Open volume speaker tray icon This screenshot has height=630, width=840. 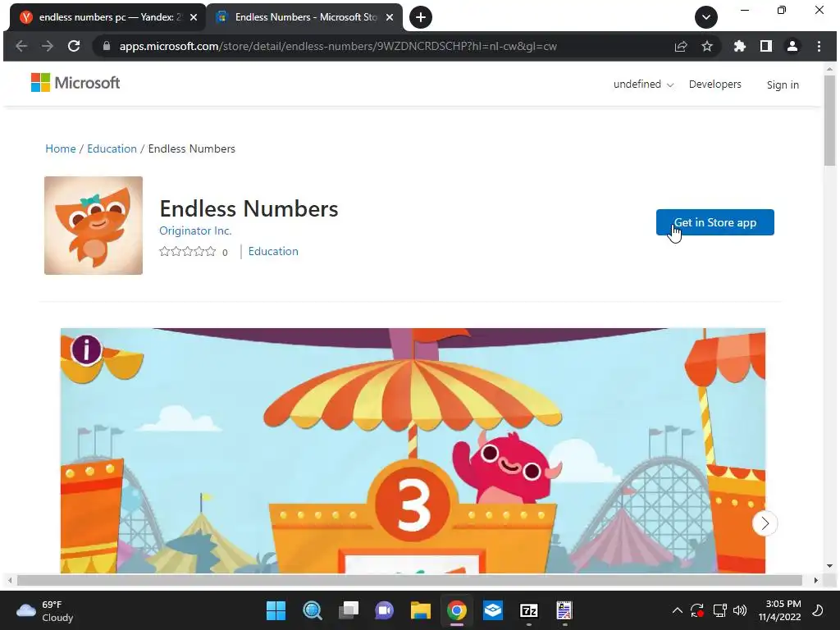pos(740,610)
